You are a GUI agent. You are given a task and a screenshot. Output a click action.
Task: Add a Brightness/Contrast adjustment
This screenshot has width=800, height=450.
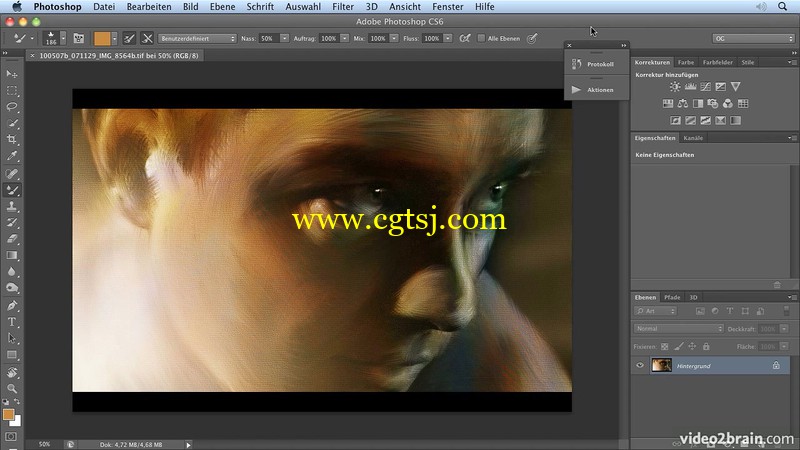point(675,87)
